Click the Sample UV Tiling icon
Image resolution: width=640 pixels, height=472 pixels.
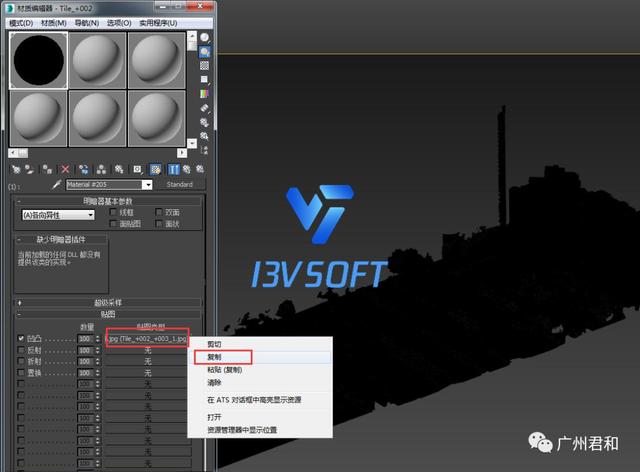[204, 79]
